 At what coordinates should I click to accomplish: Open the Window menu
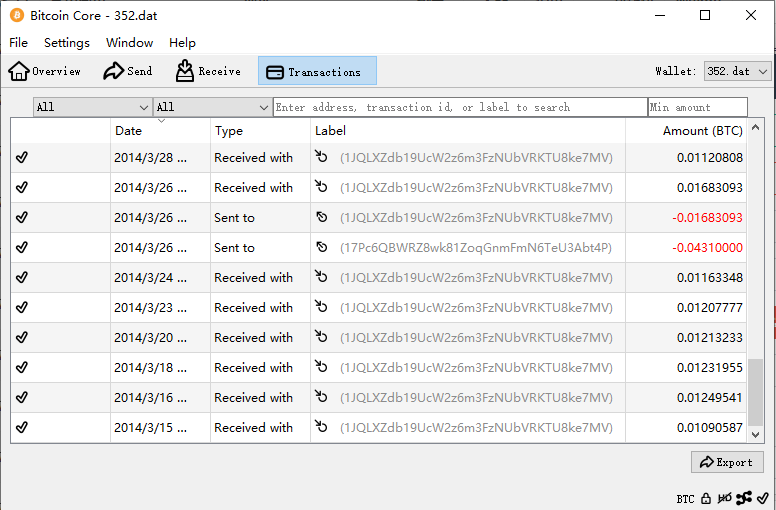(x=130, y=43)
